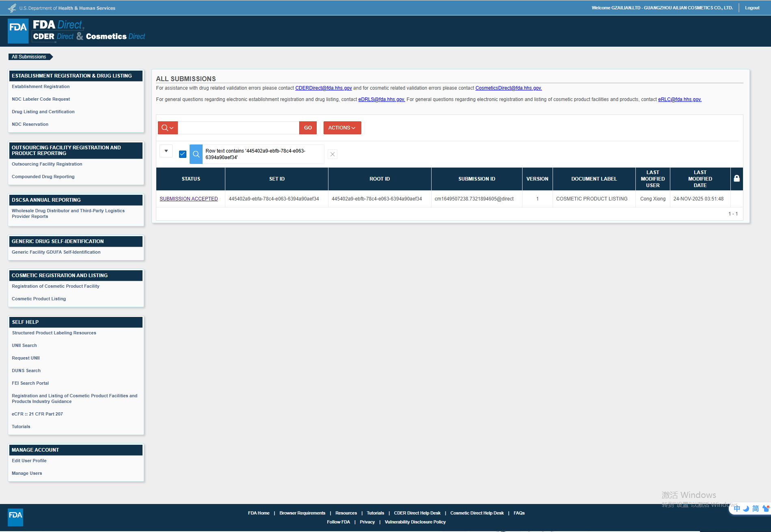The image size is (771, 532).
Task: Click the FDA logo in header
Action: click(x=18, y=31)
